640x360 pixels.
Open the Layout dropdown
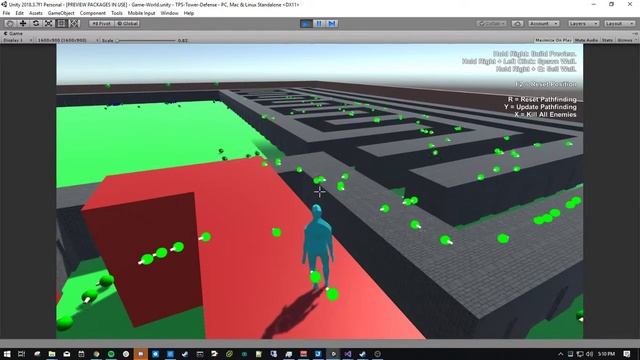tap(619, 24)
